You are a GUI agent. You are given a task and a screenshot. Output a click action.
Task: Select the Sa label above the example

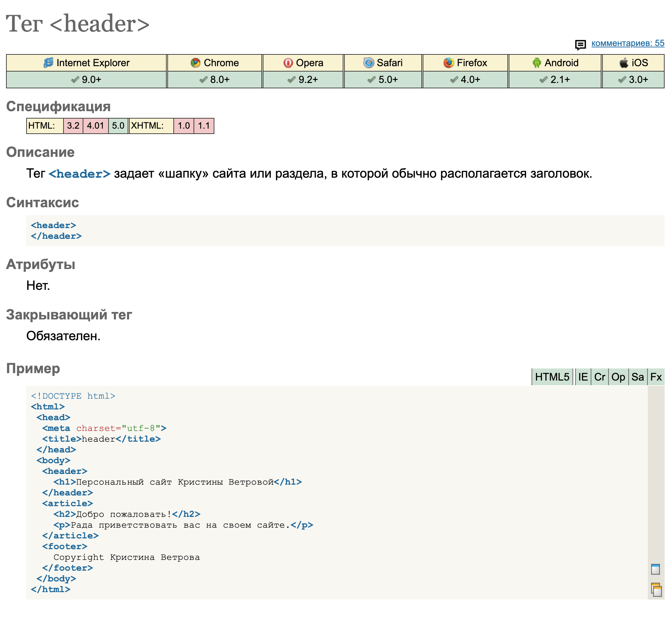pos(638,377)
